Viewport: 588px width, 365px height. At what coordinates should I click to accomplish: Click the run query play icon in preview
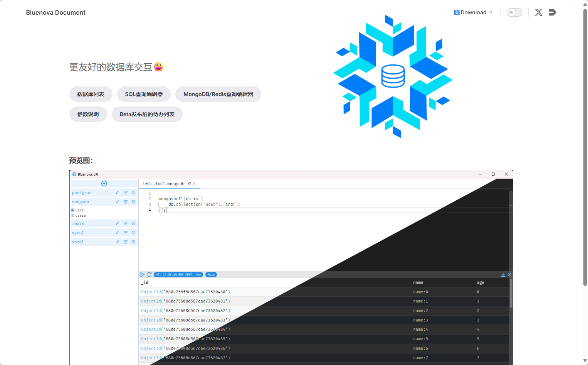click(x=143, y=275)
